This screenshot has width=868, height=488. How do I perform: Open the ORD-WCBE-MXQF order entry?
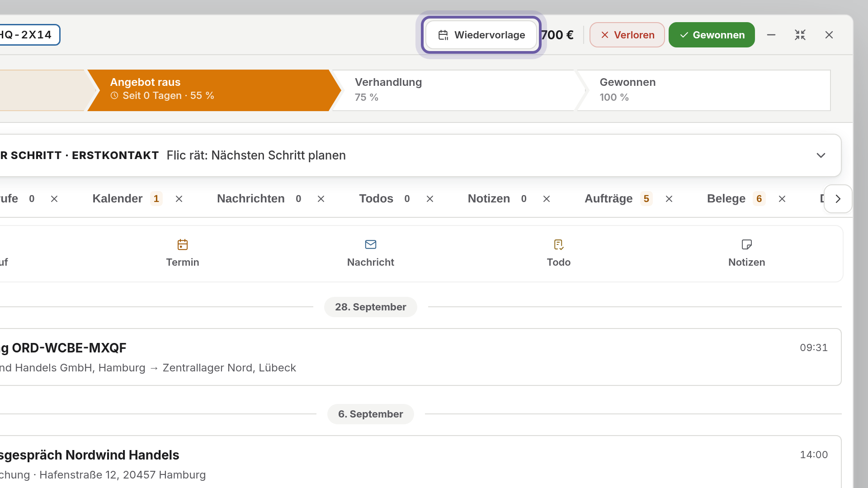point(420,357)
